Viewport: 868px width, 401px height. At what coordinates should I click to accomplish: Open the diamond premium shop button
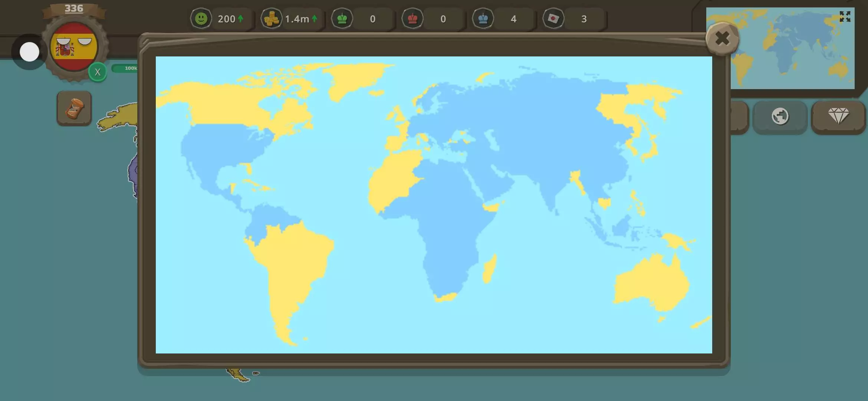838,116
